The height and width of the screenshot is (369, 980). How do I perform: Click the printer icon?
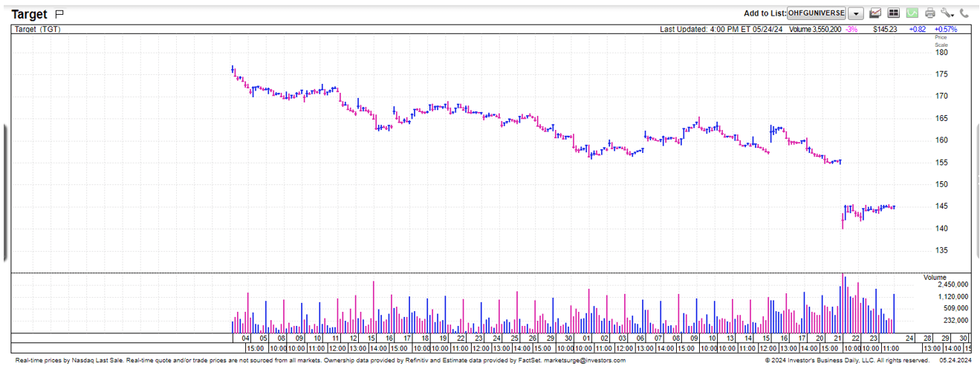929,13
